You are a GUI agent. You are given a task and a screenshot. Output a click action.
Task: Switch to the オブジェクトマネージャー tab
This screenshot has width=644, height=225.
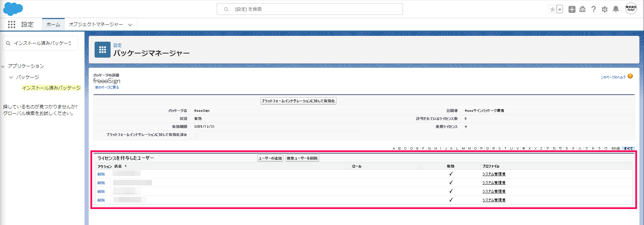coord(96,24)
